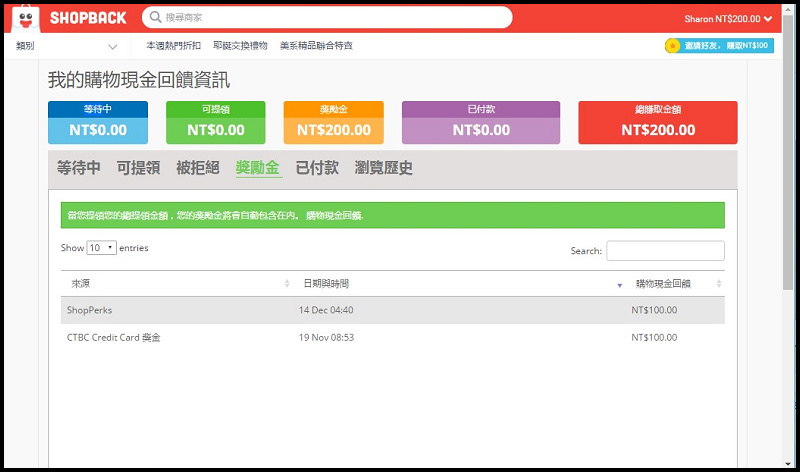
Task: Switch to the 等待中 tab
Action: point(79,167)
